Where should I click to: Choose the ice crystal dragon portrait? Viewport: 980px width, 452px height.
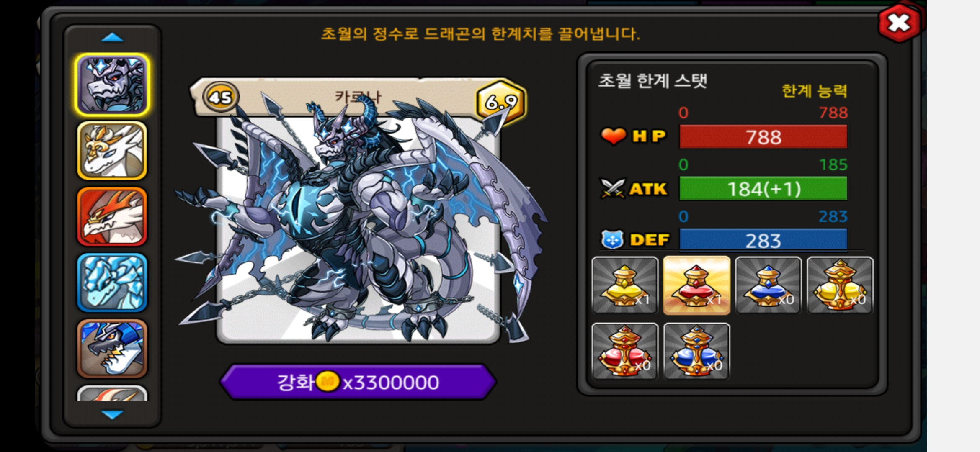point(112,282)
